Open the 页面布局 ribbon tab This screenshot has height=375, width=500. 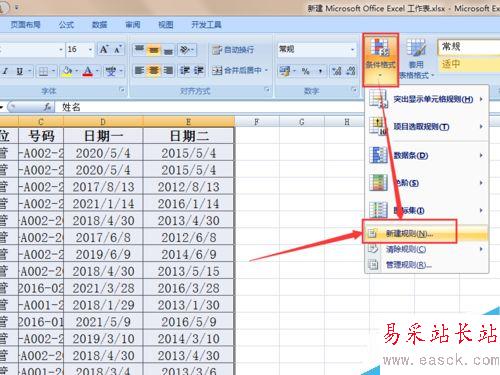25,25
